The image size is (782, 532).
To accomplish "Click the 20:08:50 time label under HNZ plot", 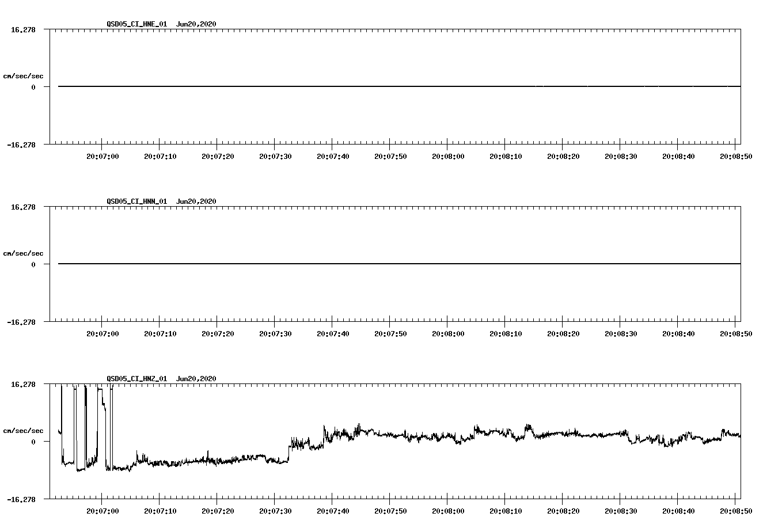I will [x=736, y=511].
